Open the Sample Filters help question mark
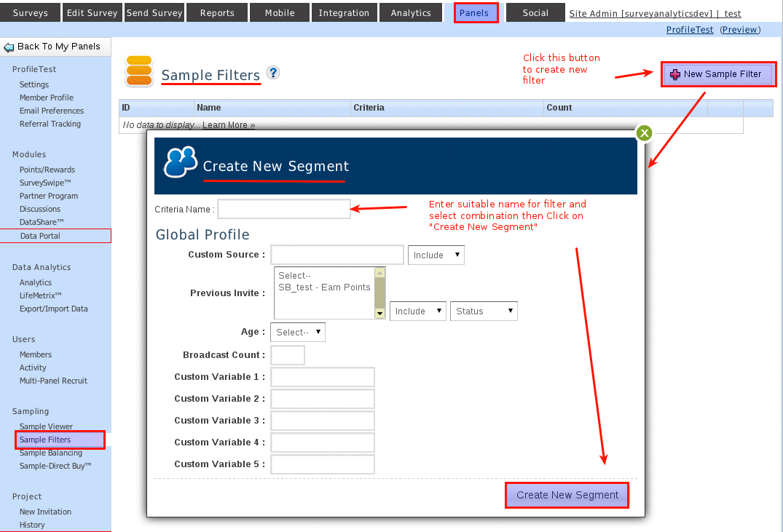783x532 pixels. pyautogui.click(x=272, y=71)
